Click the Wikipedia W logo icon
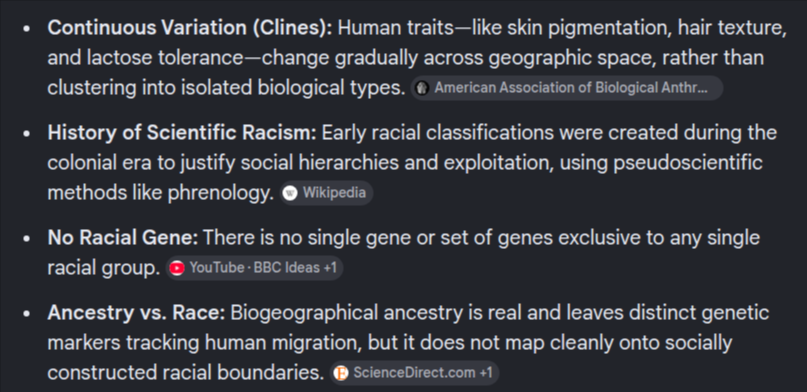This screenshot has height=392, width=807. click(291, 193)
